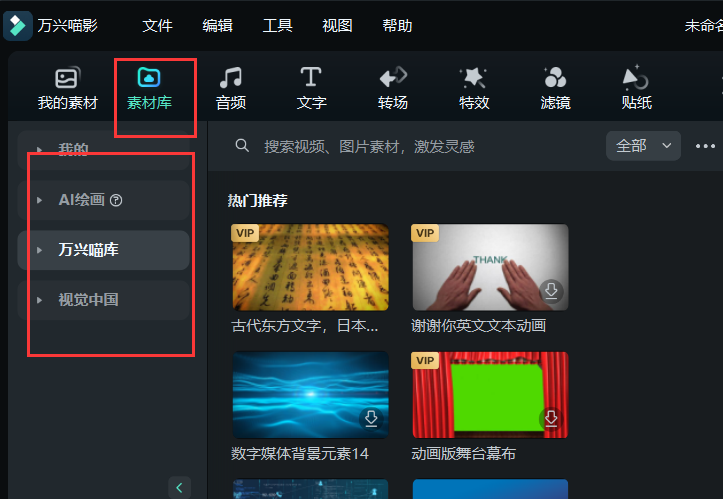Click the VIP badge on 古代东方文字 clip
723x499 pixels.
(245, 233)
